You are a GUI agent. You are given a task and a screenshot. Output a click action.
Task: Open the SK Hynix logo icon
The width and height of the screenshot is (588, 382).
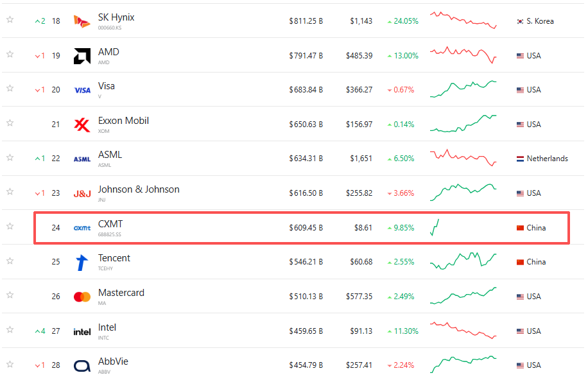coord(82,21)
